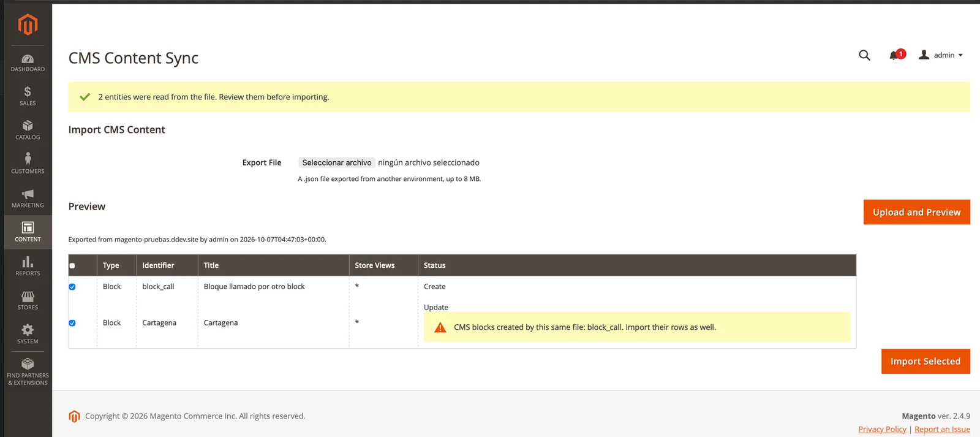This screenshot has height=437, width=980.
Task: Click the Import CMS Content heading
Action: click(117, 129)
